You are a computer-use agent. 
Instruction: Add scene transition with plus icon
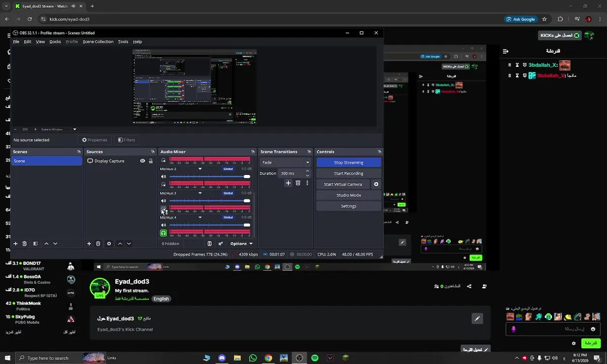click(288, 183)
